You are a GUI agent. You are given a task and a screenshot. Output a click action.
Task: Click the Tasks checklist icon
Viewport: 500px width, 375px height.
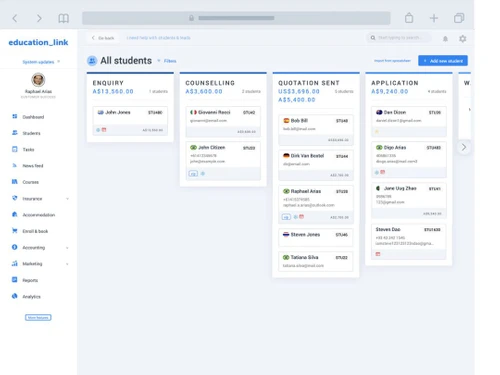(x=15, y=149)
